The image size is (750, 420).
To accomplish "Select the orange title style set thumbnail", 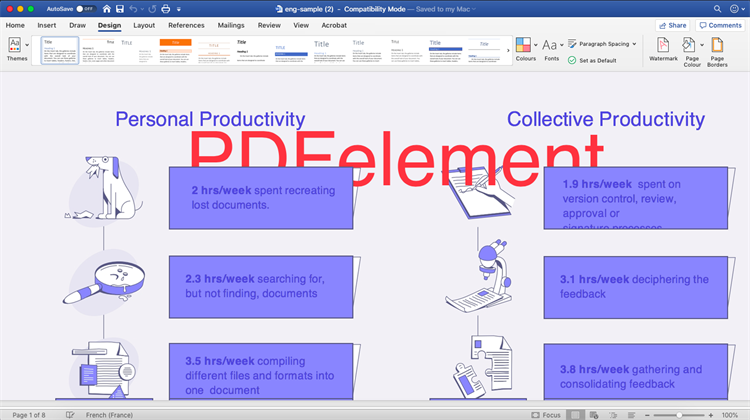I will coord(176,50).
